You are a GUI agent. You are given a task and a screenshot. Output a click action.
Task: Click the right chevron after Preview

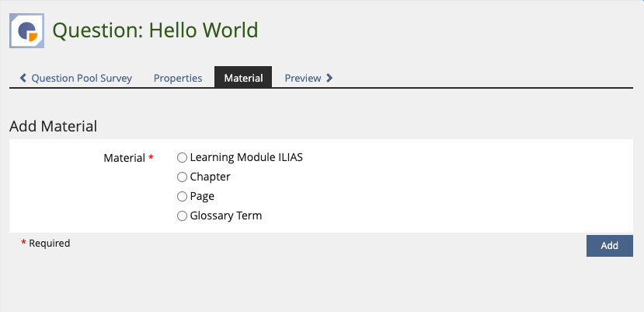pos(329,78)
